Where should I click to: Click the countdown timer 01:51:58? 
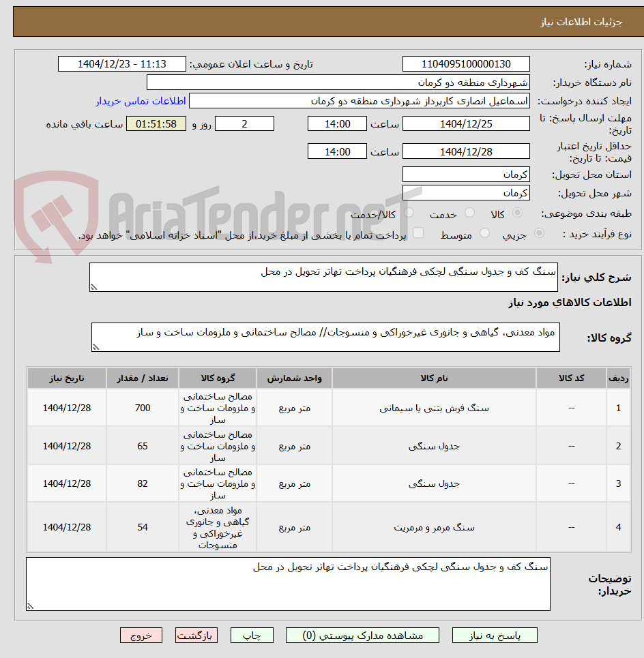point(156,124)
